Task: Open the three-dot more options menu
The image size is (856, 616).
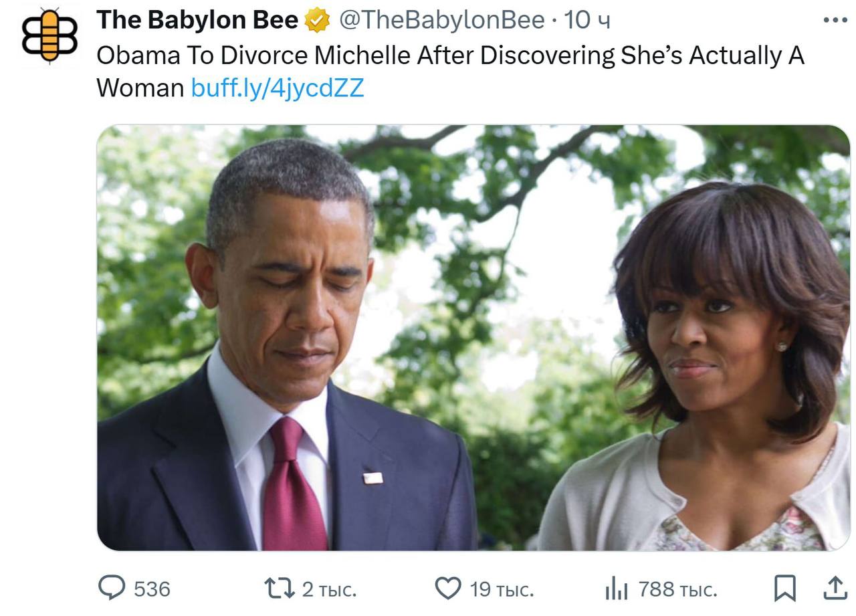Action: tap(835, 20)
